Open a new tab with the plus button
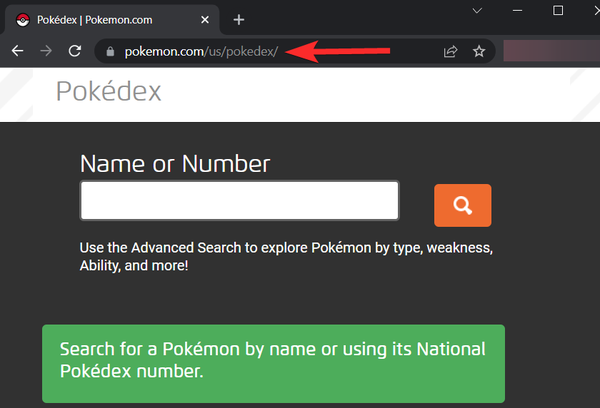The height and width of the screenshot is (408, 600). (238, 19)
